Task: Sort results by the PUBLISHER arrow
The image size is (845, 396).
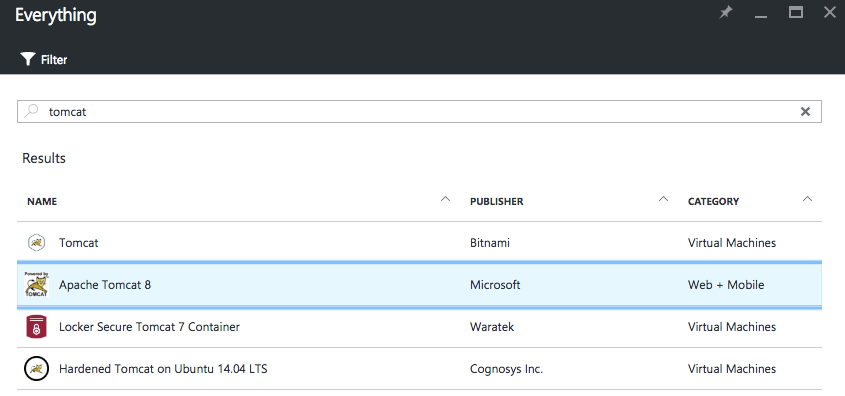Action: click(663, 199)
